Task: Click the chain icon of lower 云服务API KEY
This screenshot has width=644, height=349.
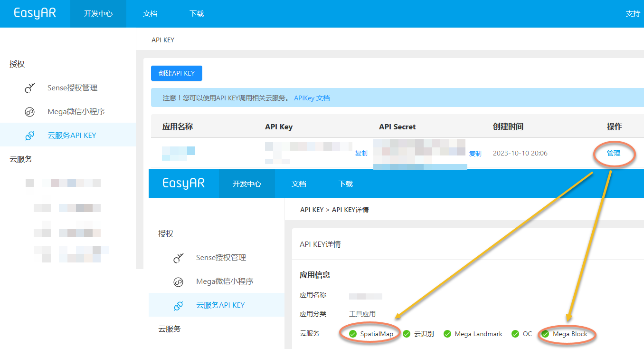Action: 178,305
